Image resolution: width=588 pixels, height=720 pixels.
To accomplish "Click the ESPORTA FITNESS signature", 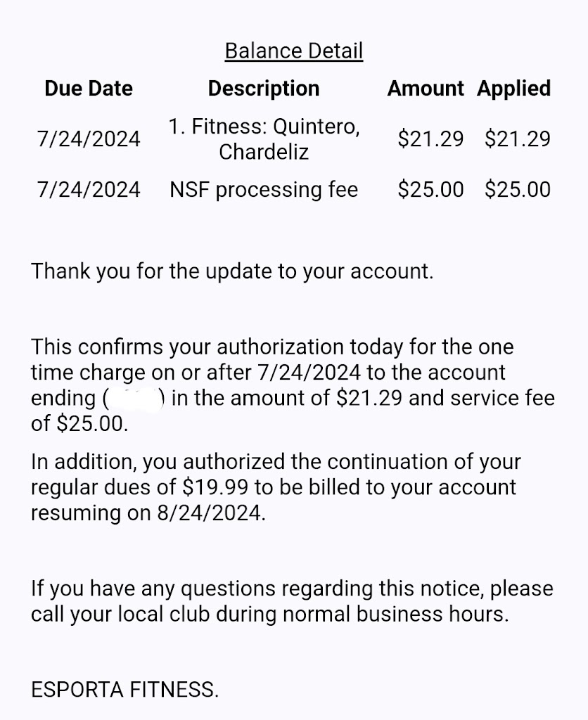I will 124,690.
